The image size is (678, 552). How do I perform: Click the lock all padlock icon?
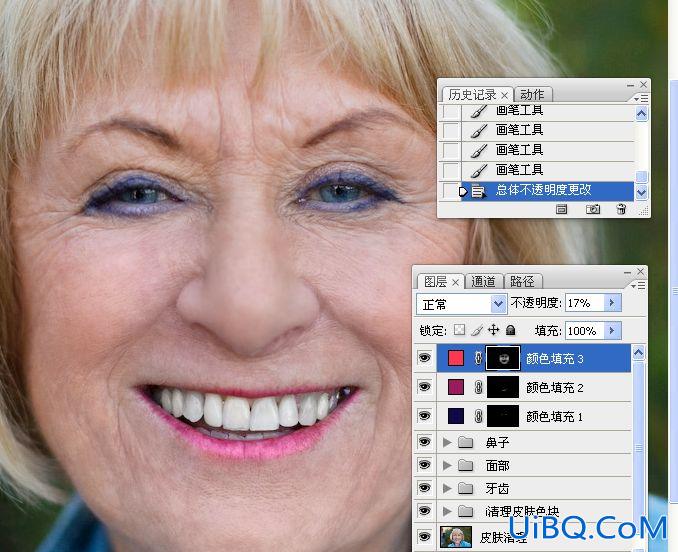click(511, 330)
